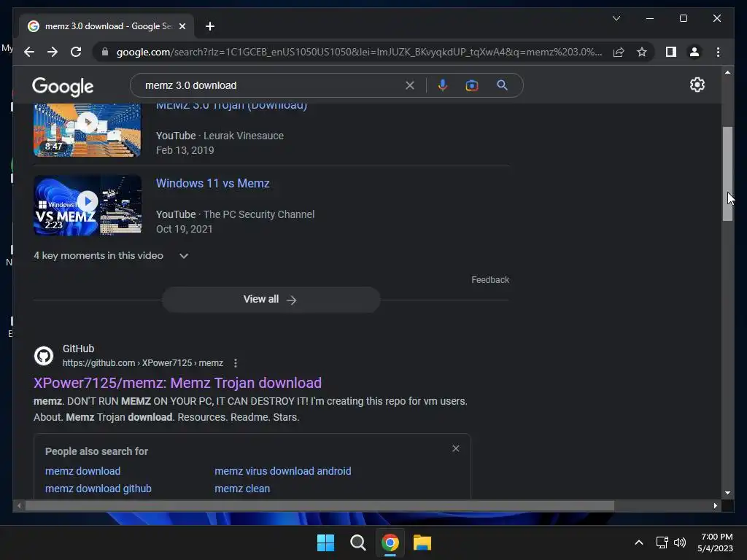
Task: Open a new Chrome tab
Action: (209, 26)
